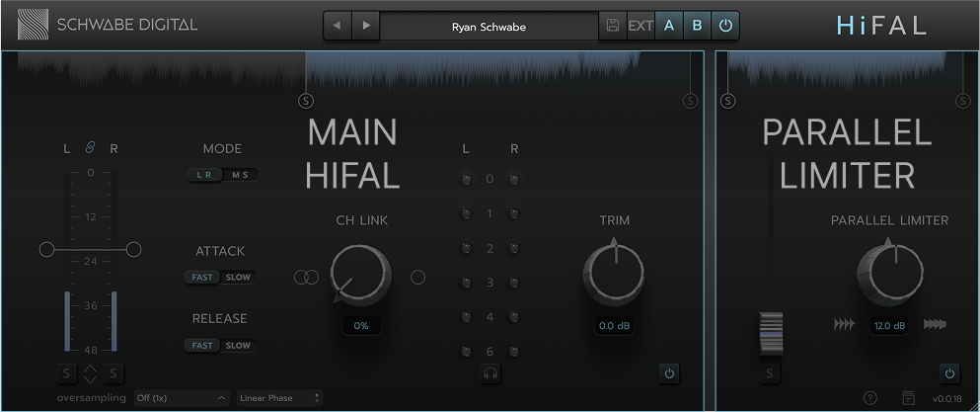
Task: Set release to SLOW
Action: click(x=238, y=345)
